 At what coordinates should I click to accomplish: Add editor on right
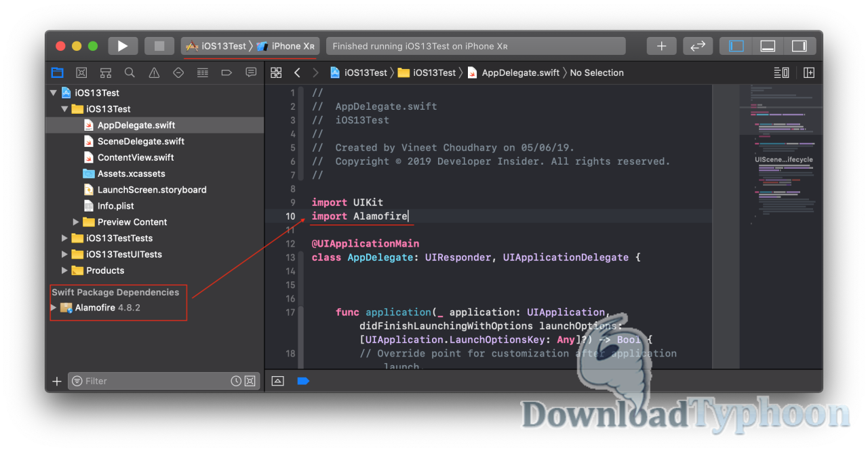click(809, 73)
